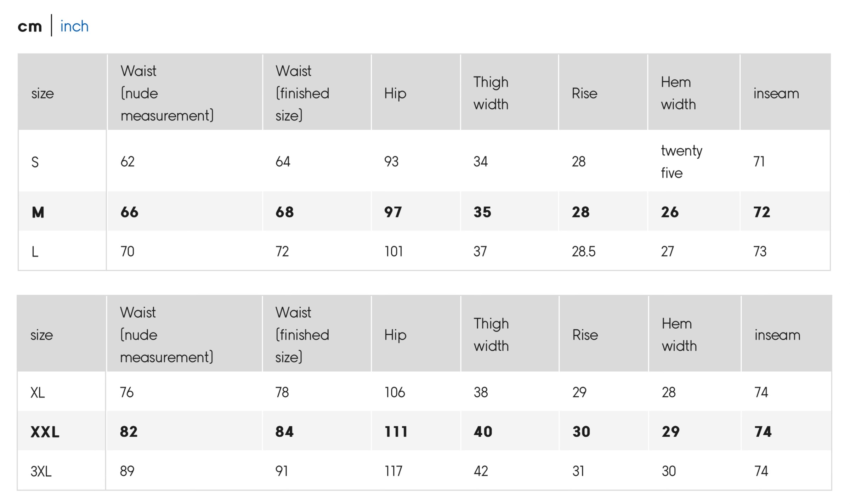Select finished waist value 68 for M
850x504 pixels.
pyautogui.click(x=284, y=212)
